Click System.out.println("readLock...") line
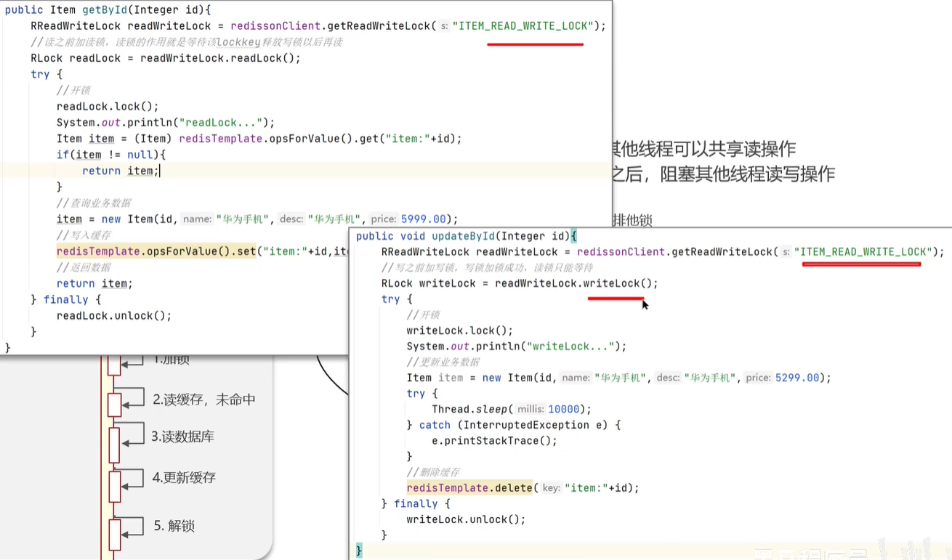The image size is (952, 560). click(x=166, y=123)
